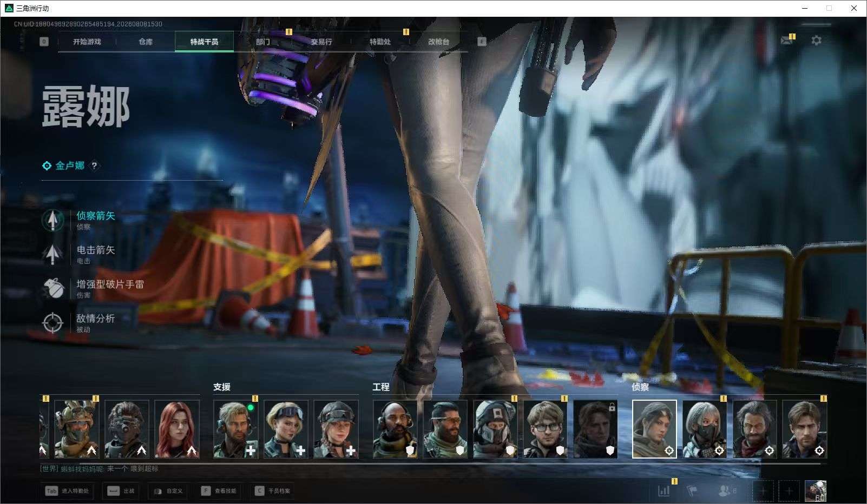
Task: Select the engineer operator with orange glasses
Action: coord(445,429)
